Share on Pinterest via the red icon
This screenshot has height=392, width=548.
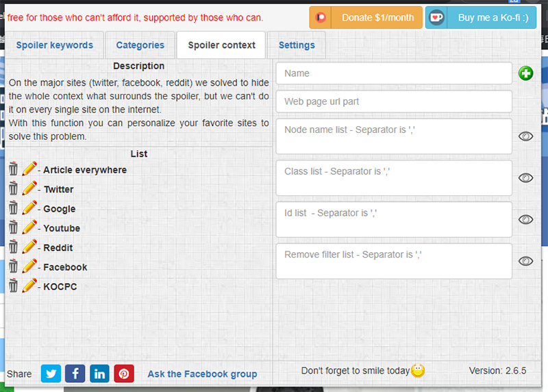[x=124, y=373]
